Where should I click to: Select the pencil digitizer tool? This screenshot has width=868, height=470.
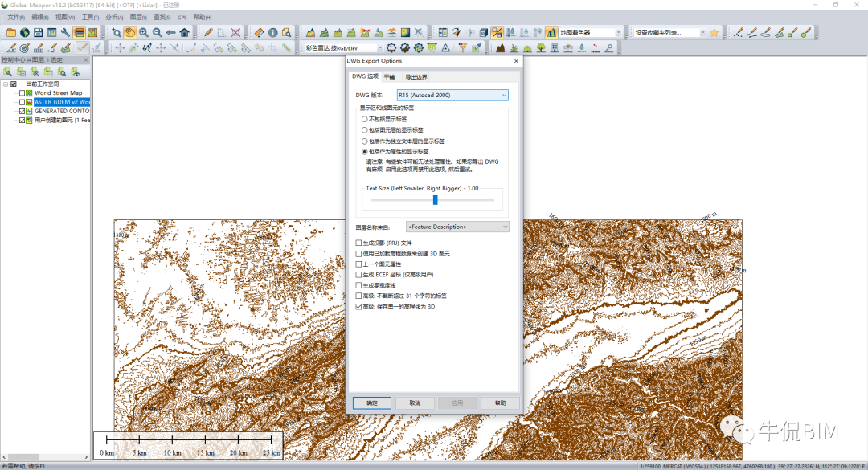coord(208,33)
